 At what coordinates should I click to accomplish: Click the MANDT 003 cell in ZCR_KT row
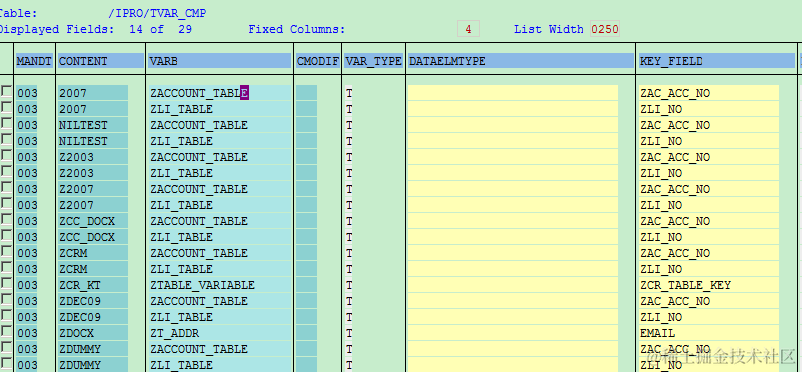point(27,285)
